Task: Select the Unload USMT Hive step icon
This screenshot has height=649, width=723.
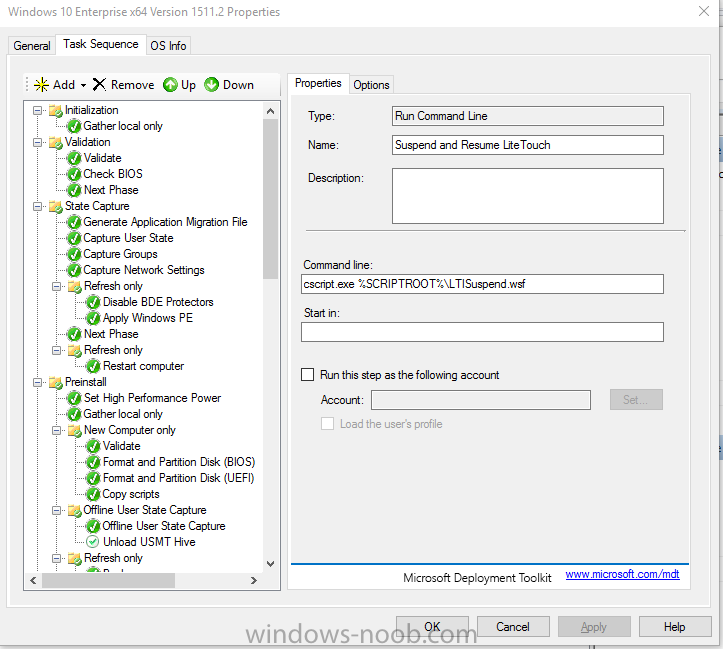Action: 93,542
